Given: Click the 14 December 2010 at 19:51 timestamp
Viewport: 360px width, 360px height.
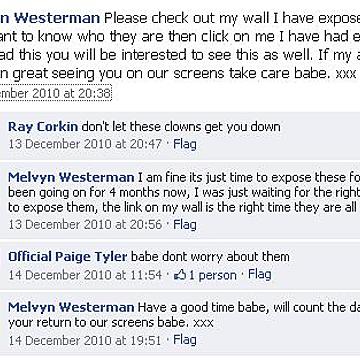Looking at the screenshot, I should (x=85, y=340).
